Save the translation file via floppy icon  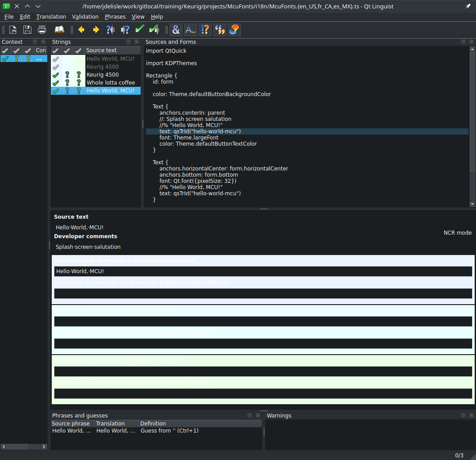pos(27,30)
